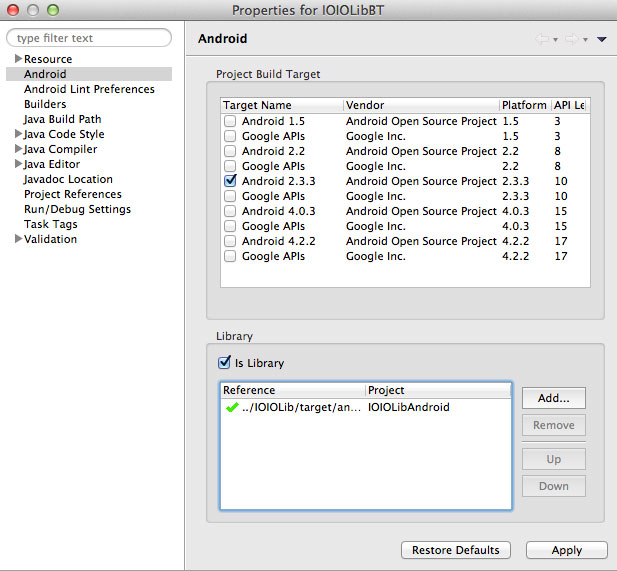Check the Android 4.2.2 target checkbox
The width and height of the screenshot is (617, 571).
tap(230, 241)
